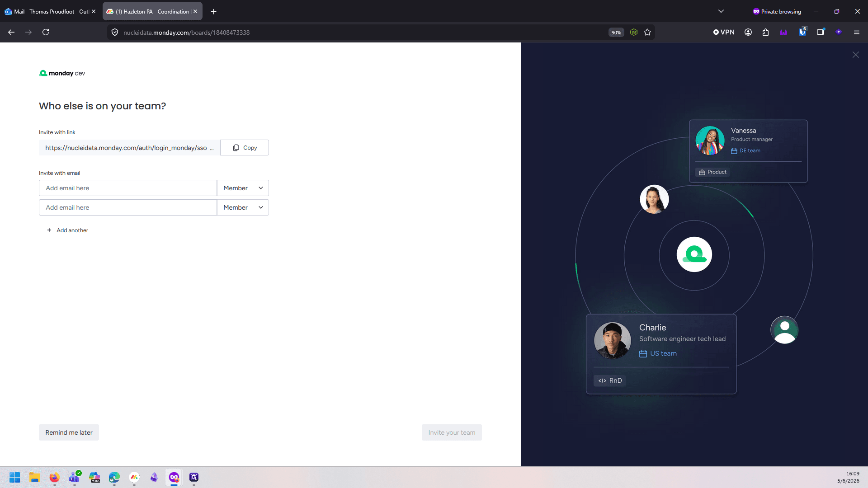868x488 pixels.
Task: Click the RnD tag
Action: tap(610, 380)
